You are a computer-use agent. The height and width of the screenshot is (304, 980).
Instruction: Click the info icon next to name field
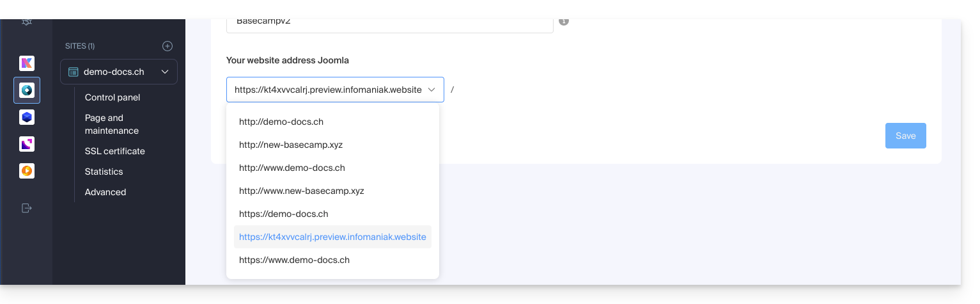564,21
